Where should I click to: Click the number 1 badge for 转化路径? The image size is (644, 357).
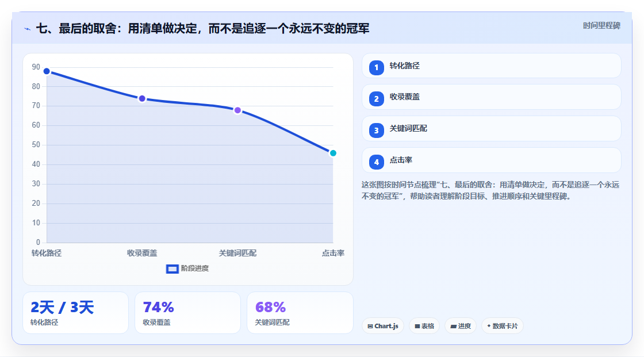pyautogui.click(x=376, y=67)
